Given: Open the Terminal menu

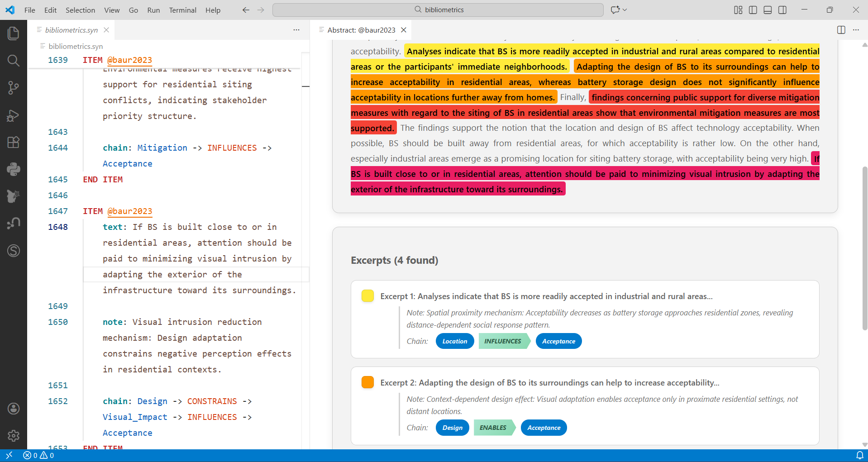Looking at the screenshot, I should point(182,10).
